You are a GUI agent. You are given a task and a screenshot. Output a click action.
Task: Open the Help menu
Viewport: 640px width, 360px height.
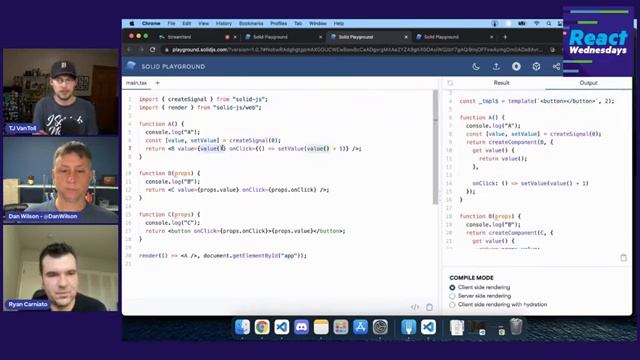[339, 24]
